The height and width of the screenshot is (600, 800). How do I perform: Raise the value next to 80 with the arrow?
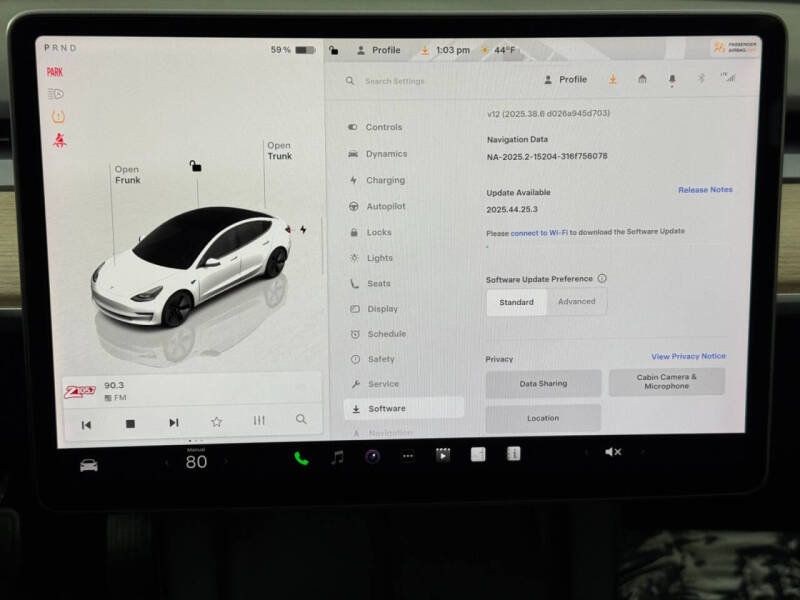227,462
